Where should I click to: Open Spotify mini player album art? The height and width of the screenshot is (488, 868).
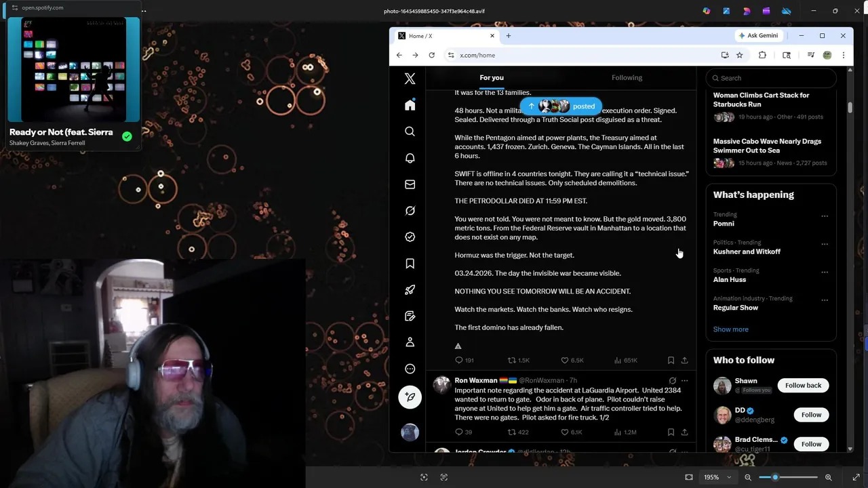[73, 70]
